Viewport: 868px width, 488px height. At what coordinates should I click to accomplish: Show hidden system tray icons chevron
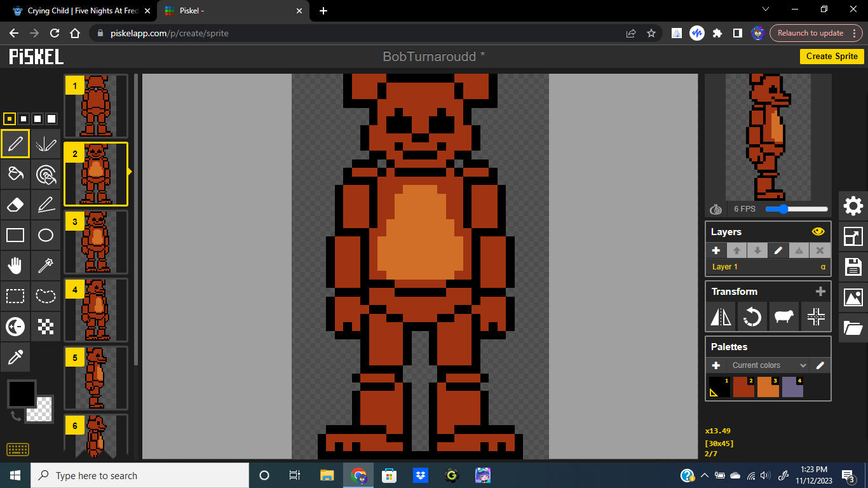705,475
